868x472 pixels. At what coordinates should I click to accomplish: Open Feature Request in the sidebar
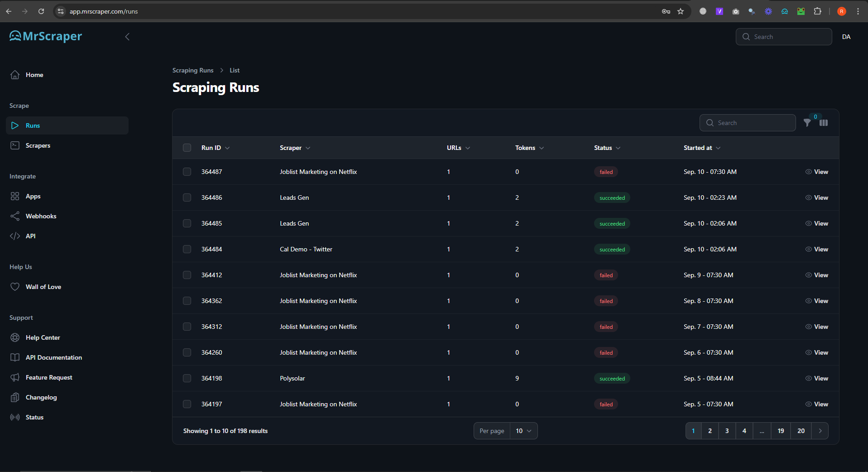67,377
